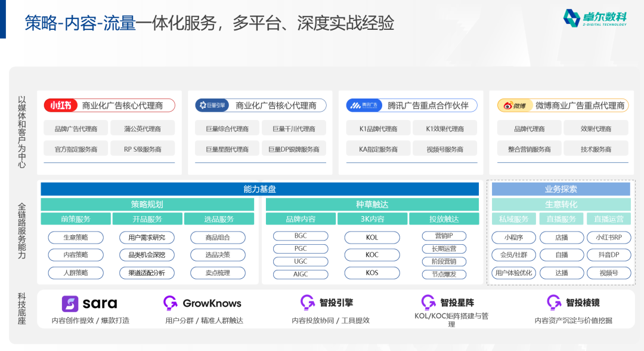Click the 会员/社群 pill
The height and width of the screenshot is (351, 644).
514,255
